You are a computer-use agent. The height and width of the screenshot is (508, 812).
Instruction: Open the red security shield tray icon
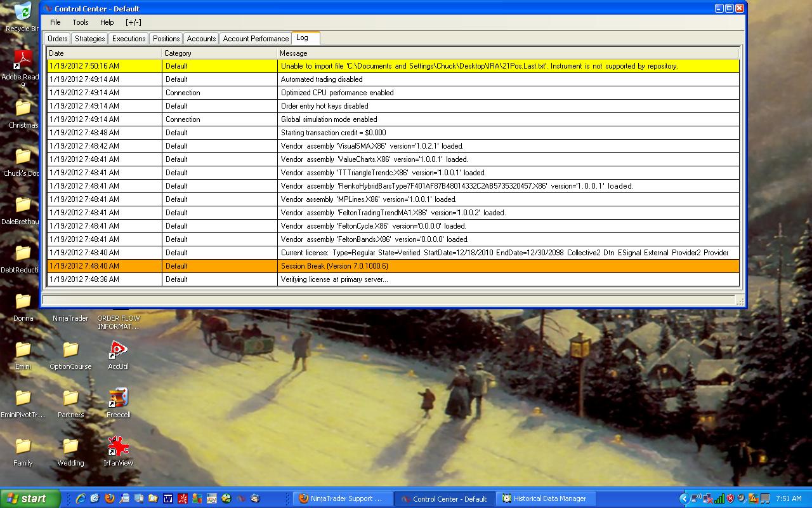tap(730, 498)
